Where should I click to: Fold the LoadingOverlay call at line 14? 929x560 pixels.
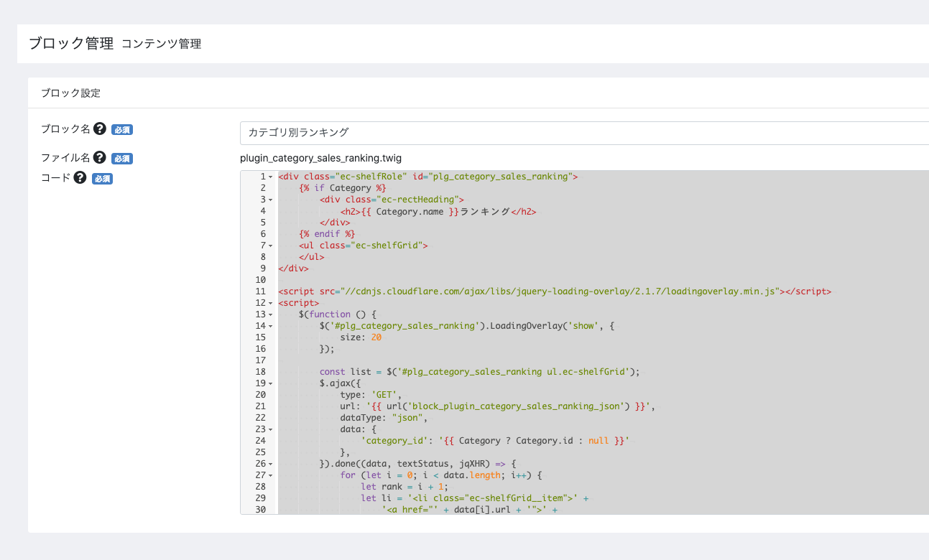click(270, 326)
